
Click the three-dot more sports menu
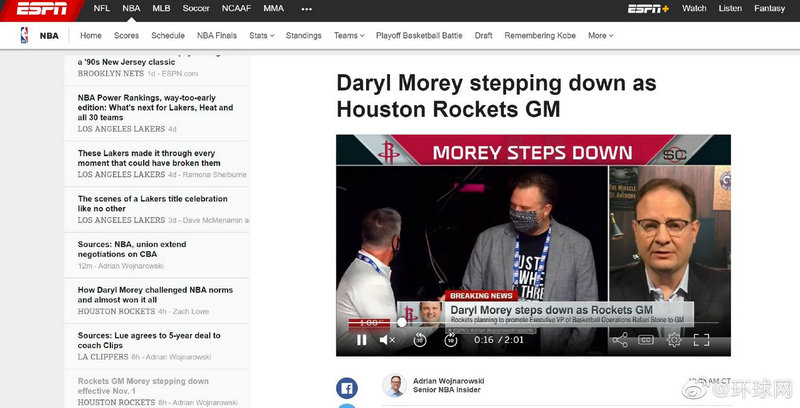click(x=306, y=8)
